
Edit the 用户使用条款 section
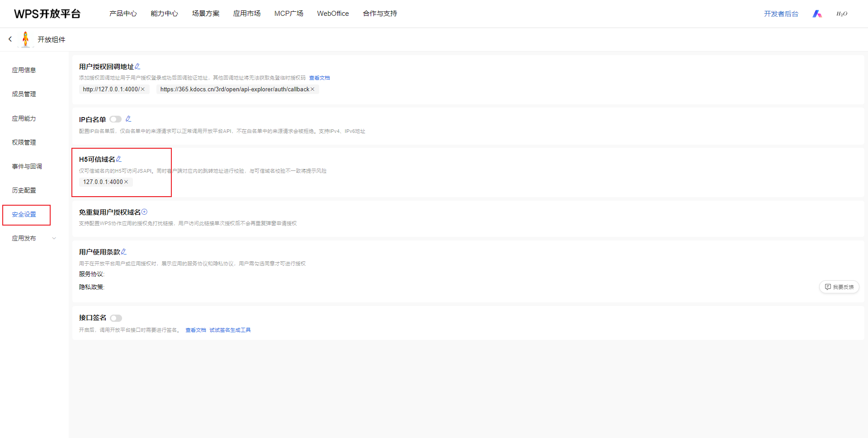coord(124,252)
